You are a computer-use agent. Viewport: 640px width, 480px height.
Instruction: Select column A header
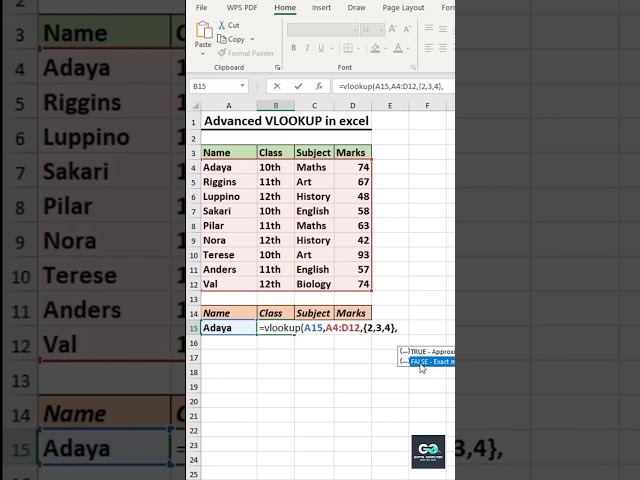229,106
